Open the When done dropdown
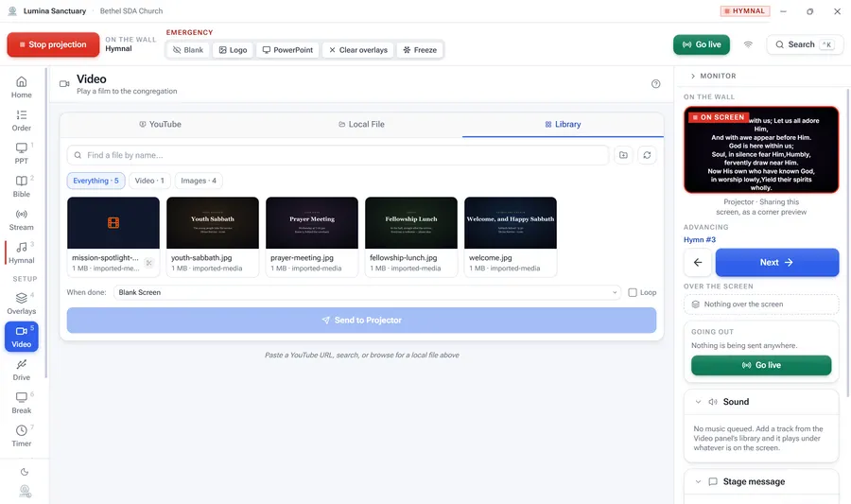Screen dimensions: 851x504 click(x=367, y=292)
